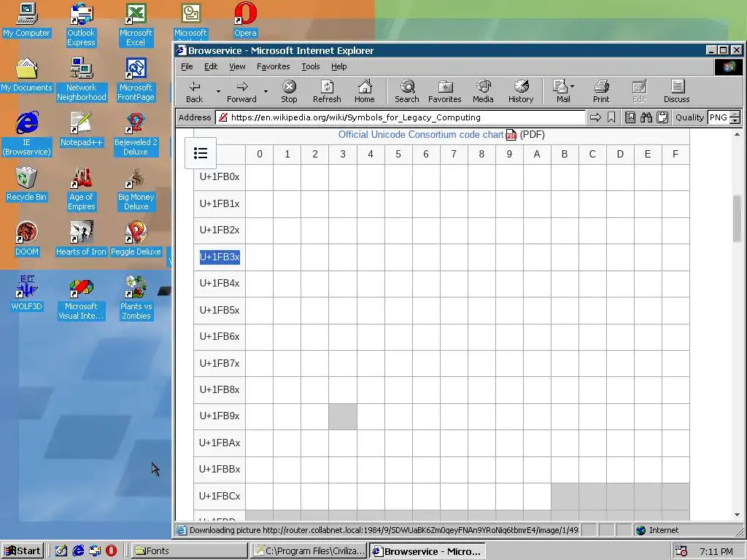Click the Forward toolbar button
The height and width of the screenshot is (560, 747).
tap(241, 91)
